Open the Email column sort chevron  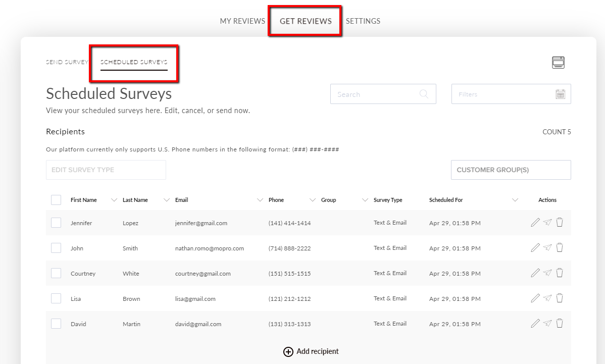(260, 200)
